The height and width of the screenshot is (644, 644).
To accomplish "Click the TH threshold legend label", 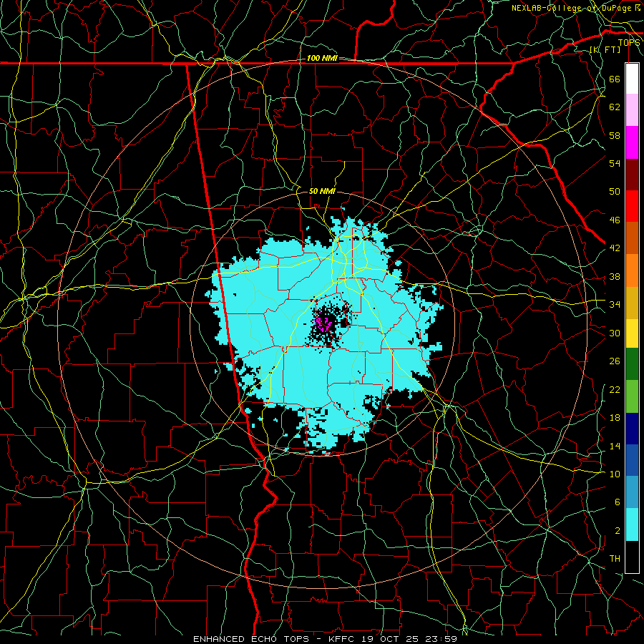I will pyautogui.click(x=615, y=559).
